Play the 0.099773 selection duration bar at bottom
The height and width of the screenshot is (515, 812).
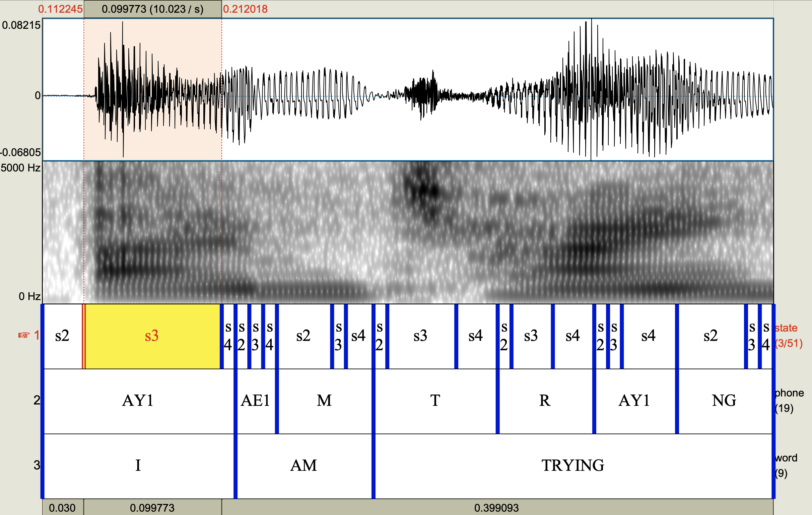click(x=152, y=508)
